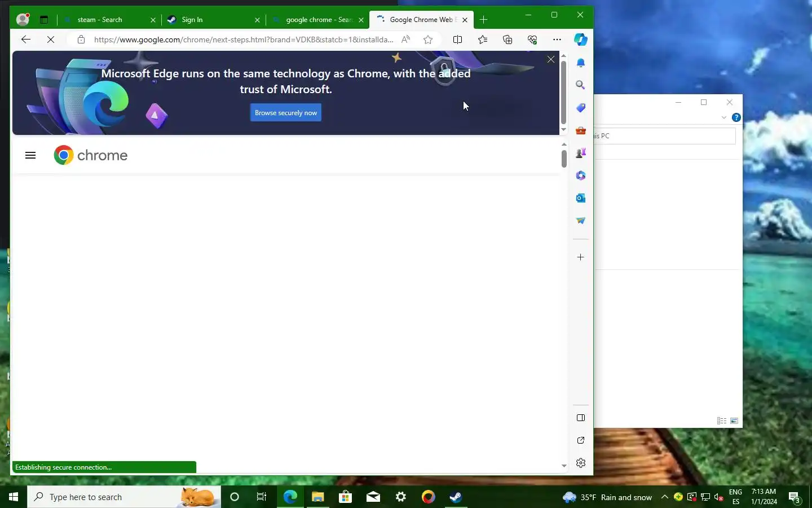This screenshot has height=508, width=812.
Task: Open the Chrome page hamburger menu
Action: (30, 155)
